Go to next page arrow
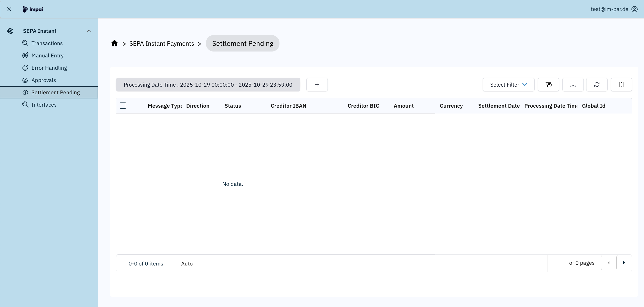Screen dimensions: 644x307 624,263
